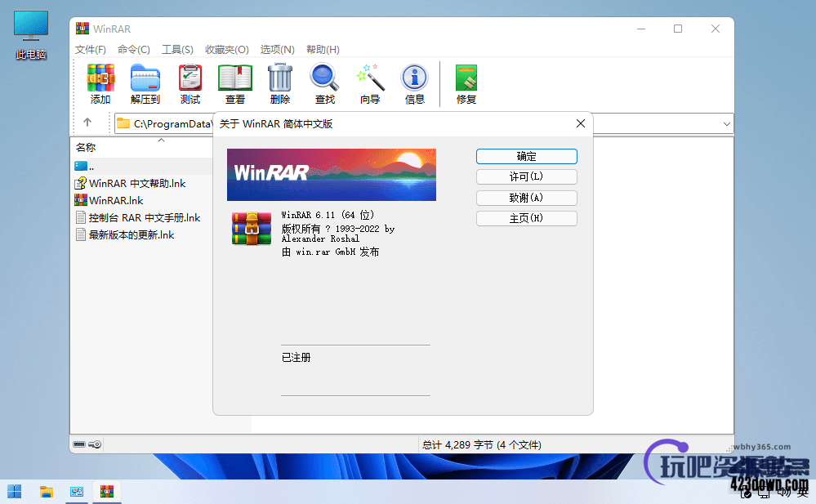
Task: Click the Extract To (解压到) toolbar icon
Action: tap(145, 83)
